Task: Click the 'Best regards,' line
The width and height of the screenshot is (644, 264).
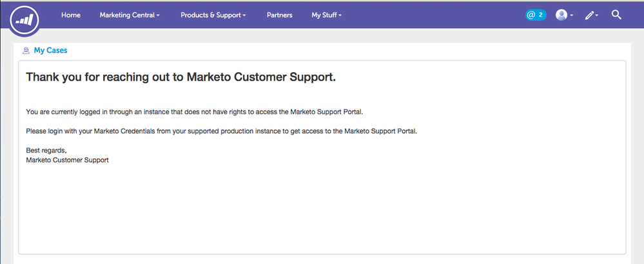Action: 46,150
